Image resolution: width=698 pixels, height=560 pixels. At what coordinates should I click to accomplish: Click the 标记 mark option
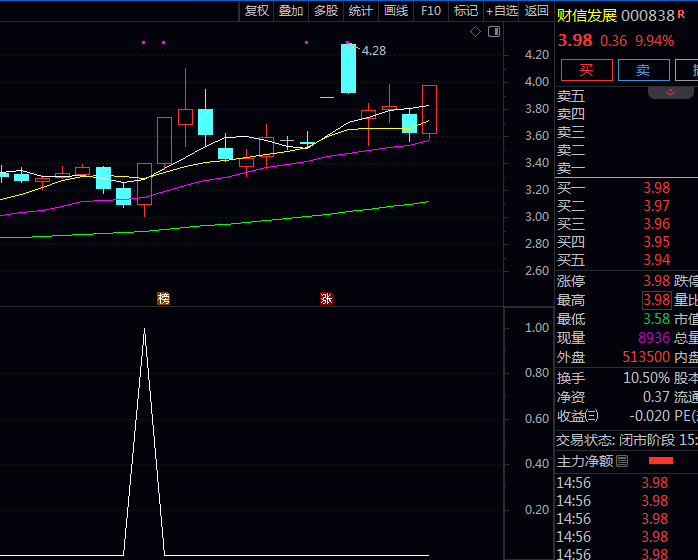point(466,11)
